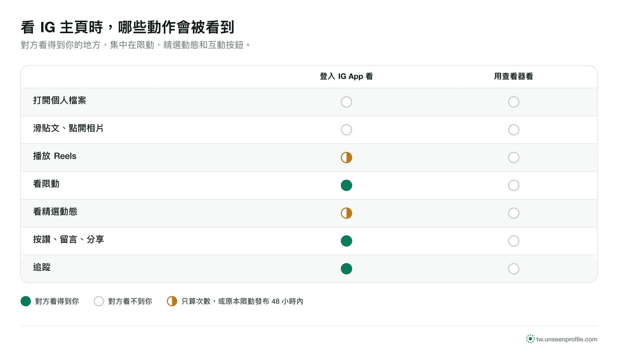Click the filled green circle in the 按讚、留言、分享 row
Image resolution: width=618 pixels, height=364 pixels.
tap(346, 241)
